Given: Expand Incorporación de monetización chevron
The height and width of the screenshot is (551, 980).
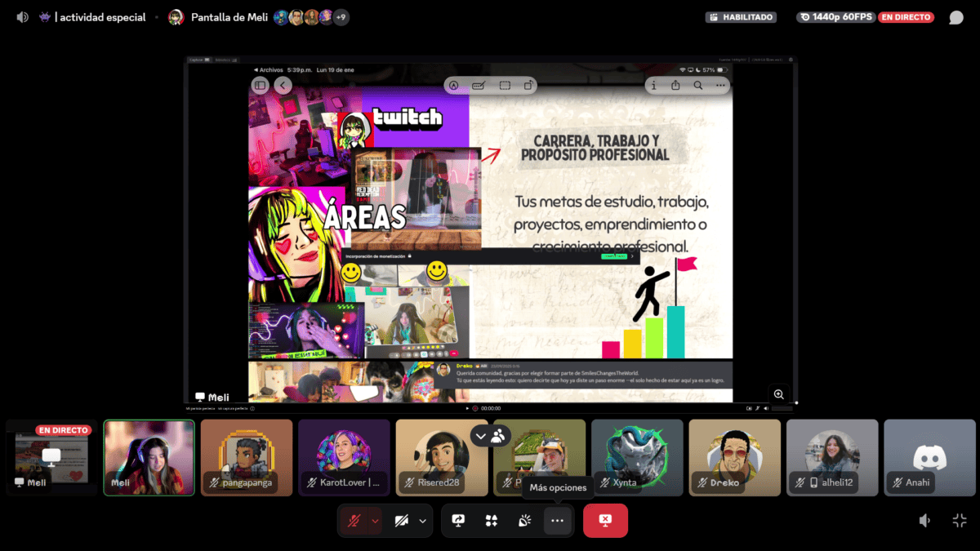Looking at the screenshot, I should tap(631, 256).
